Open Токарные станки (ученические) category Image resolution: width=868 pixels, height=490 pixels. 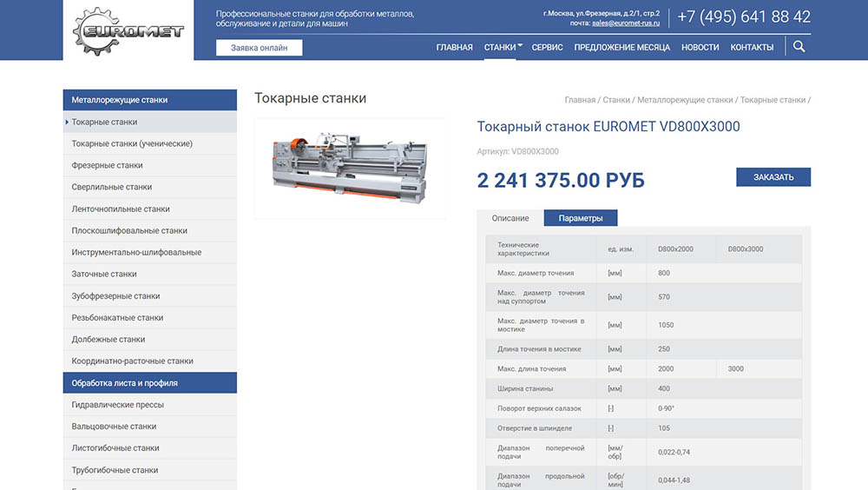[x=150, y=143]
